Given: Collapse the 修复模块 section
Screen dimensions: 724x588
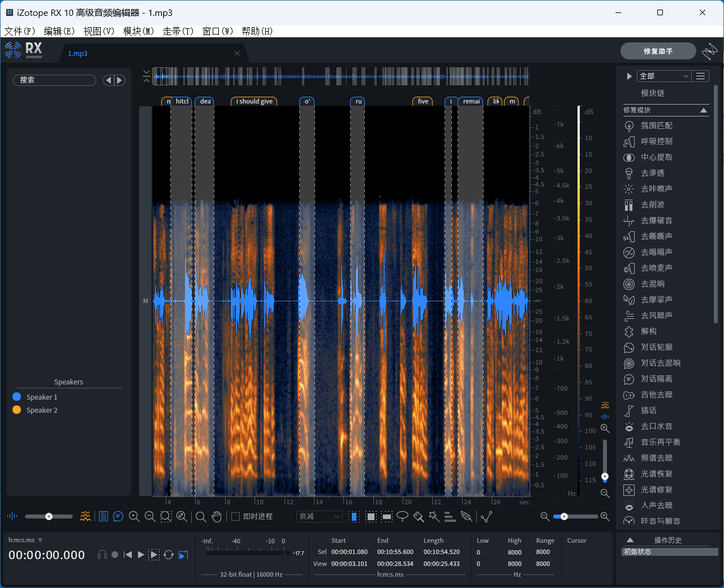Looking at the screenshot, I should click(704, 110).
